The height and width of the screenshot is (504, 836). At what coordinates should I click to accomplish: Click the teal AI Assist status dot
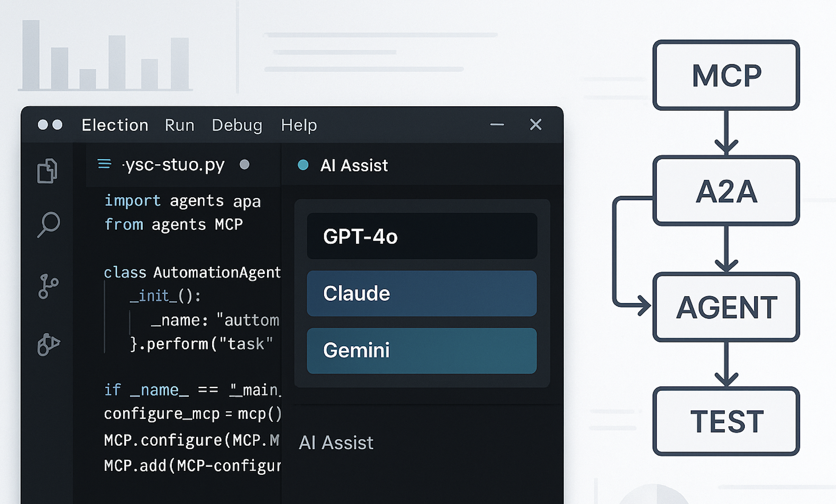pos(303,165)
